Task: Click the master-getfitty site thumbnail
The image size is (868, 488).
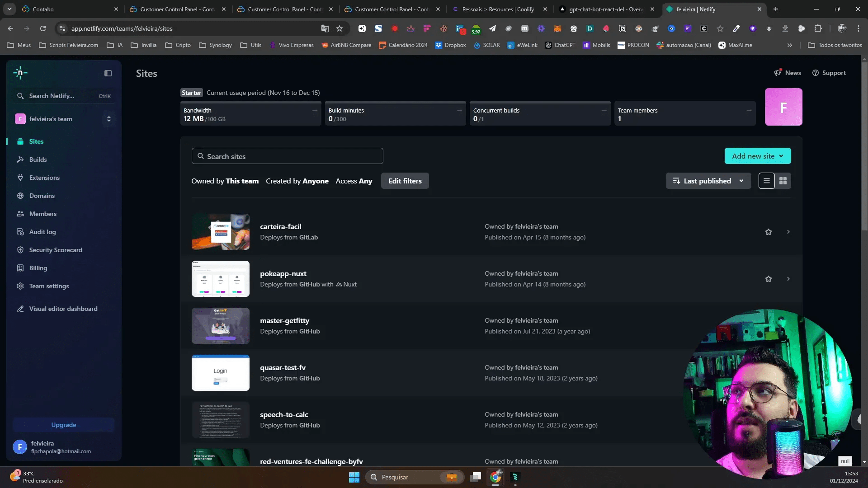Action: point(221,326)
